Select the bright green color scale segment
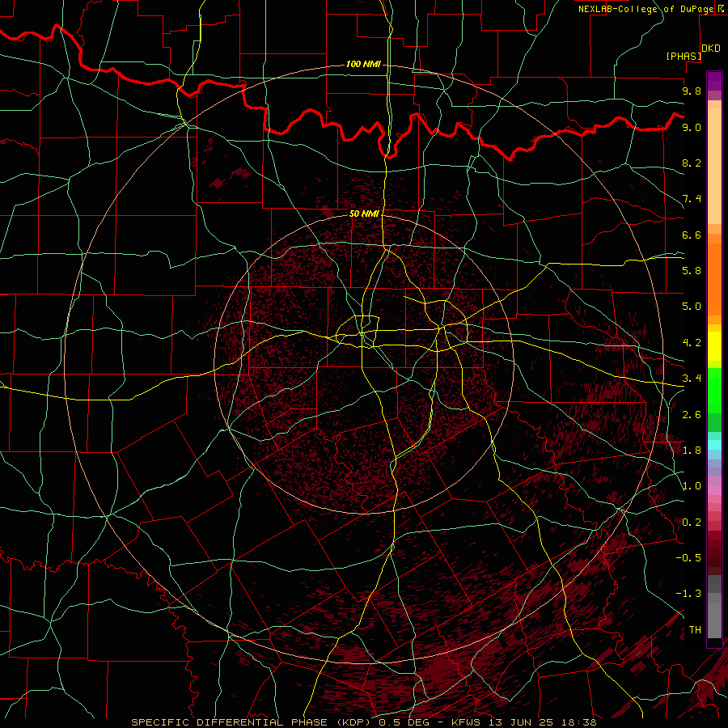The image size is (728, 728). coord(714,390)
